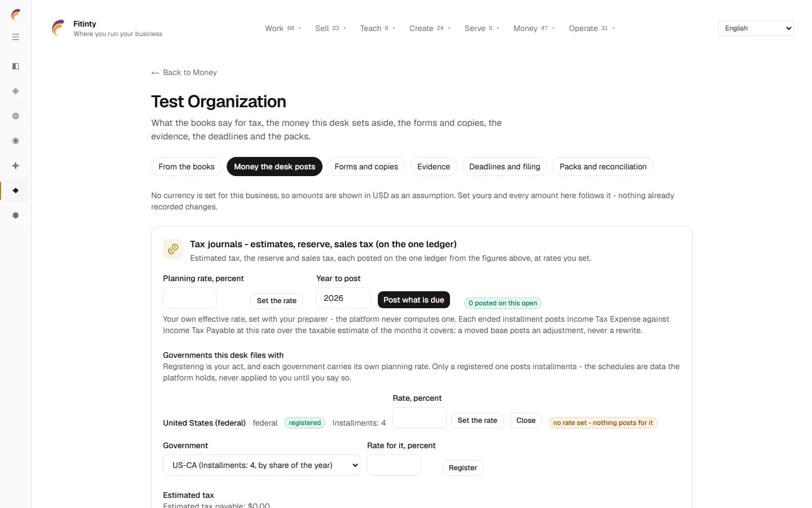Click the '0 posted on this open' badge
Screen dimensions: 812x508
(x=503, y=303)
